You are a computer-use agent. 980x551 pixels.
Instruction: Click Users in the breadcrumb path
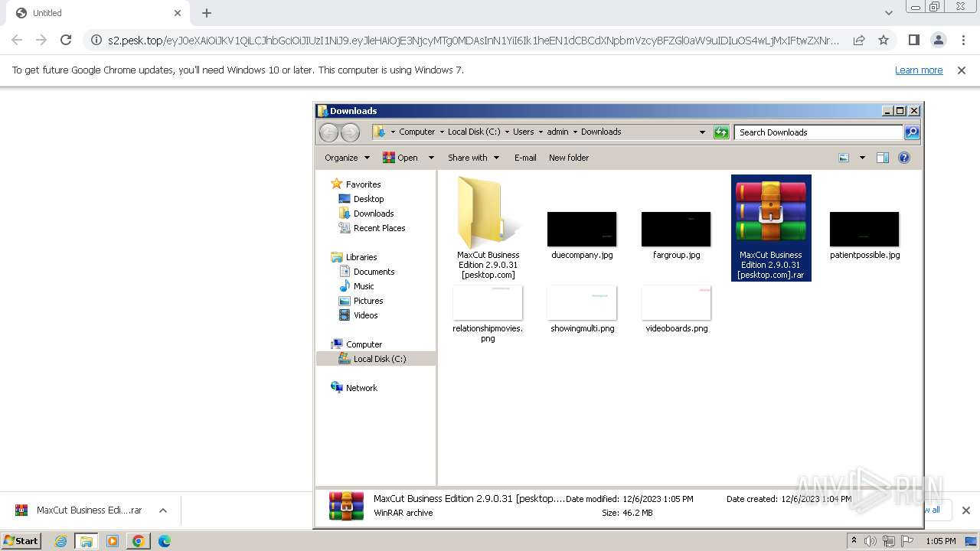(524, 132)
